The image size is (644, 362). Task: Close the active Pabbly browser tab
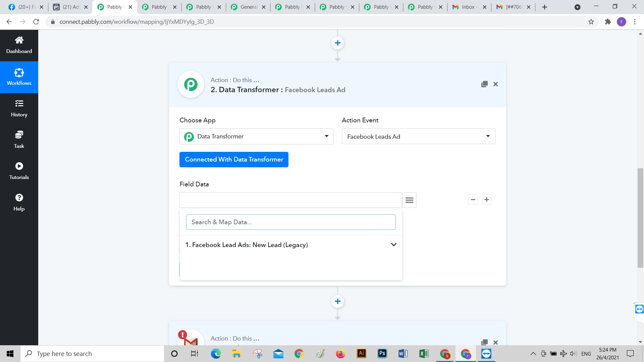tap(130, 7)
